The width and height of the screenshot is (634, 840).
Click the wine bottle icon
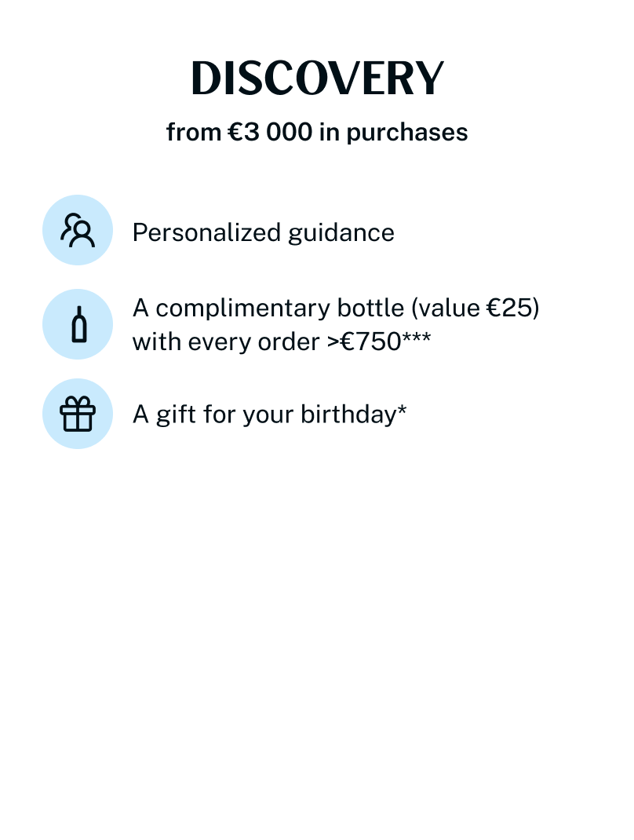78,324
